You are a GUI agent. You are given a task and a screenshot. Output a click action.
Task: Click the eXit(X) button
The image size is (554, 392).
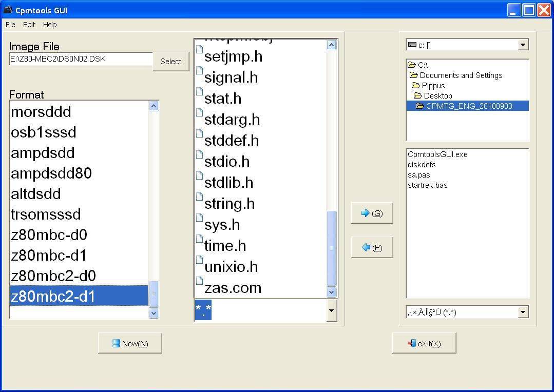pos(424,343)
